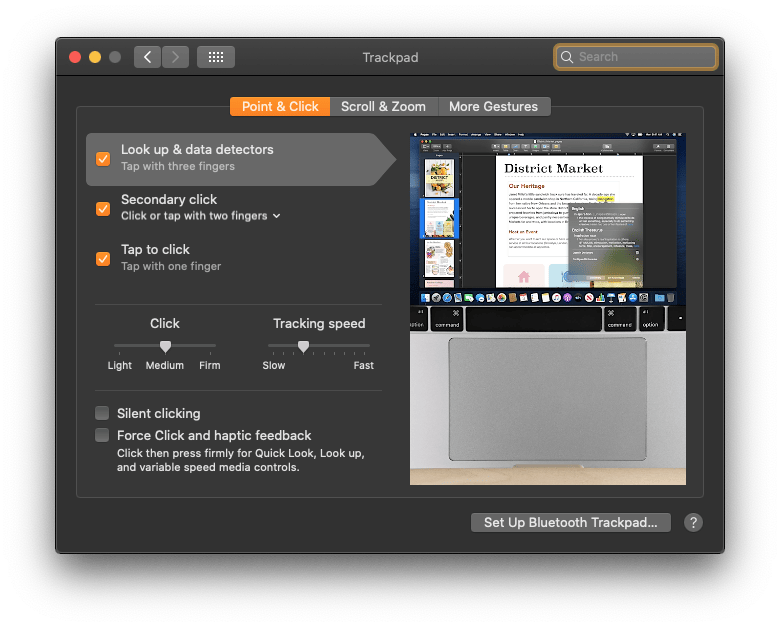Show all preferences grid icon
Image resolution: width=780 pixels, height=627 pixels.
[215, 57]
